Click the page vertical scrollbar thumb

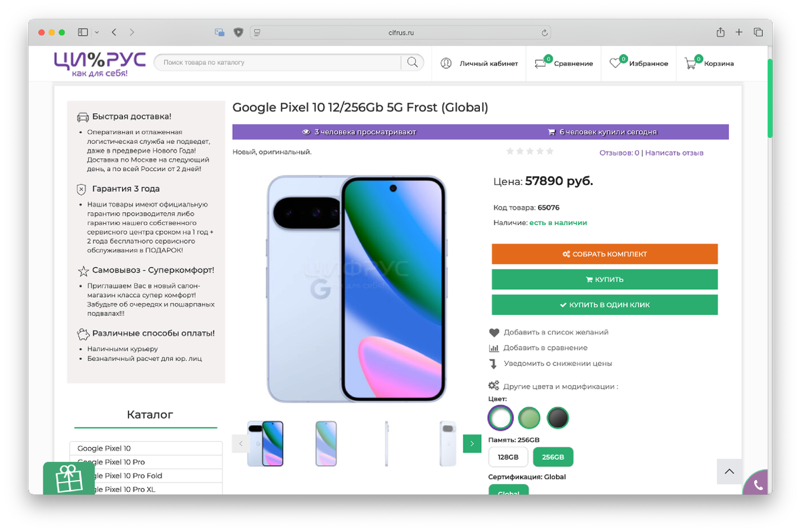click(770, 98)
